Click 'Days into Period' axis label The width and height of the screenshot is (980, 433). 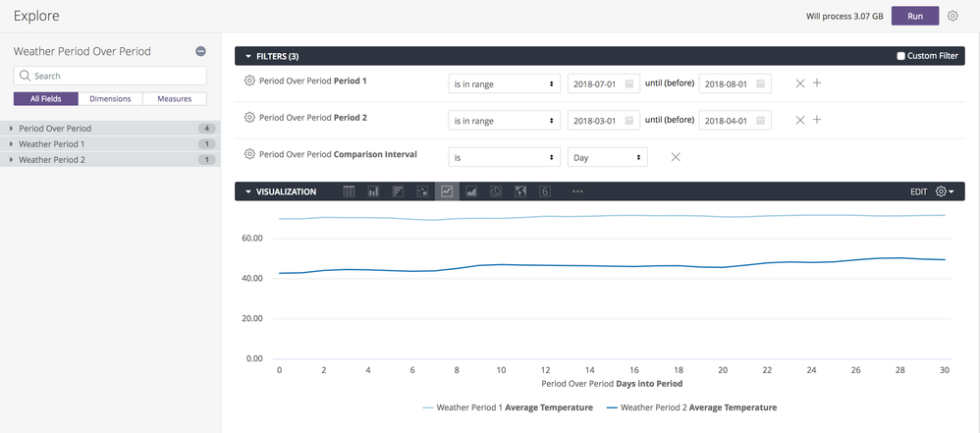(x=647, y=382)
